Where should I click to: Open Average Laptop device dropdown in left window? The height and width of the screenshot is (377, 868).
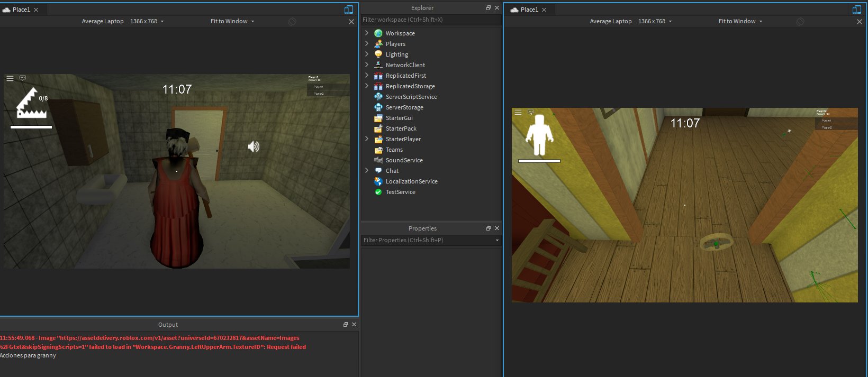pos(123,22)
